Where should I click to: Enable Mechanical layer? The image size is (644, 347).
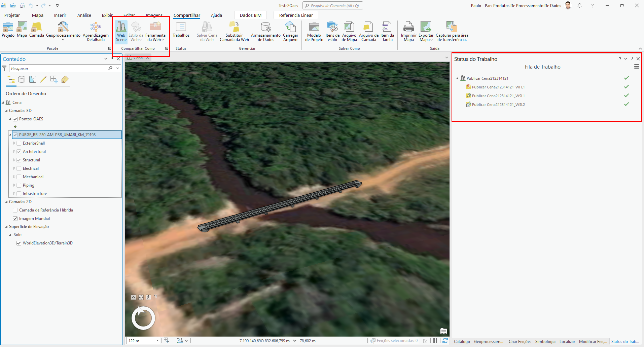click(x=19, y=177)
